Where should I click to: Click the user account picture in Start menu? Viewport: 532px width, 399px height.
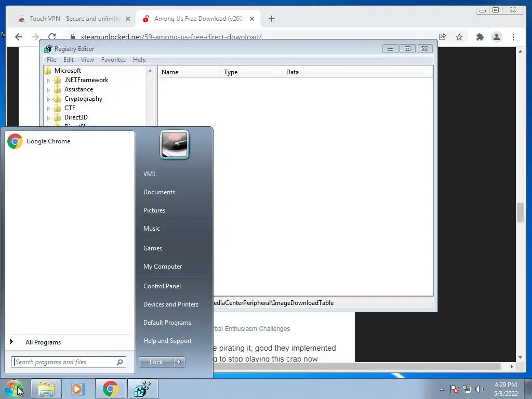(x=175, y=144)
